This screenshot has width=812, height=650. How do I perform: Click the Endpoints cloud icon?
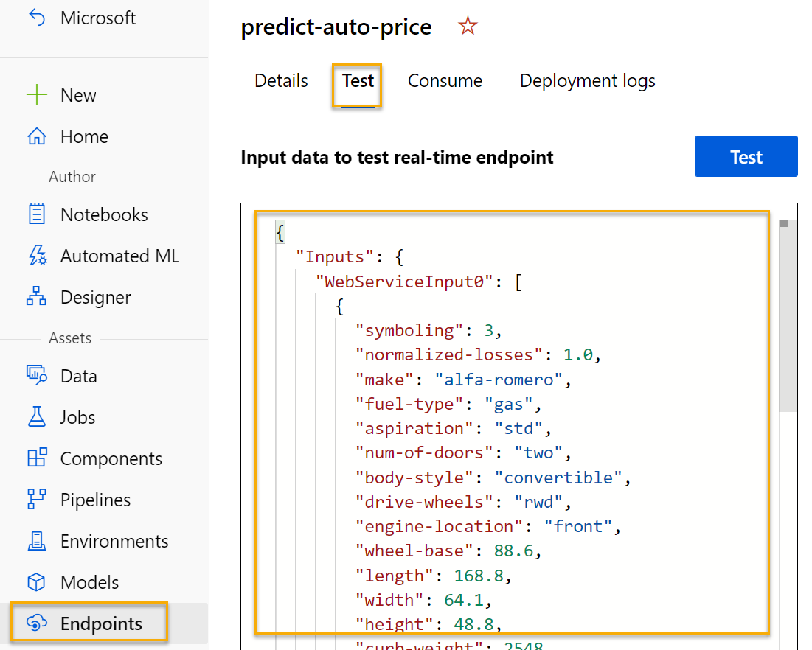tap(37, 623)
